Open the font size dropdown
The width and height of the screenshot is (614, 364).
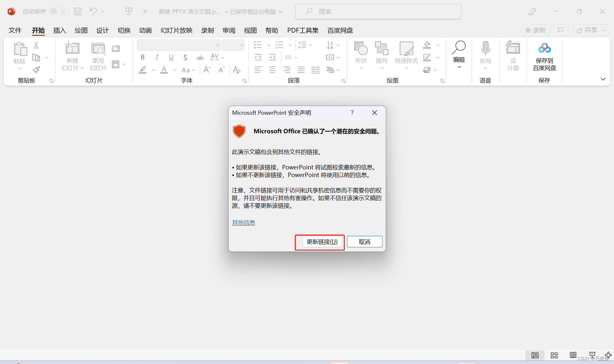tap(242, 45)
